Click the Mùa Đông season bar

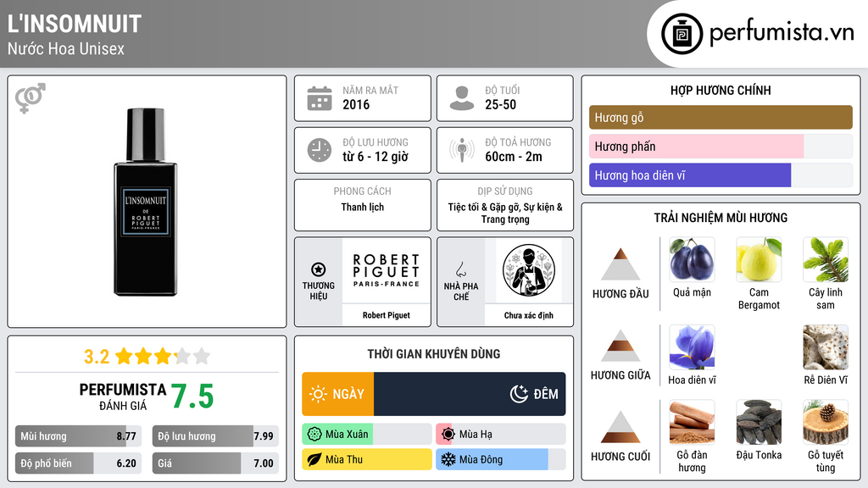(x=500, y=459)
